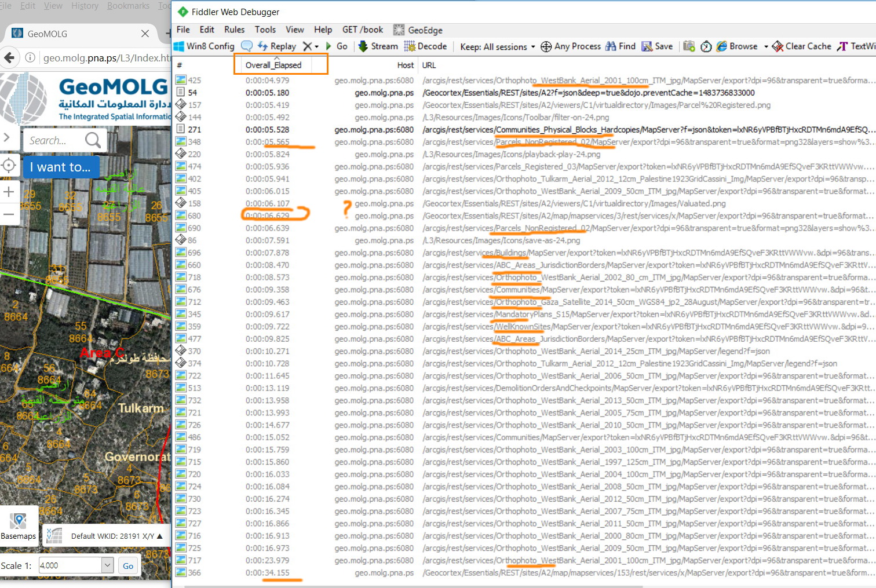Open Fiddler Help menu
Image resolution: width=876 pixels, height=588 pixels.
(x=323, y=30)
